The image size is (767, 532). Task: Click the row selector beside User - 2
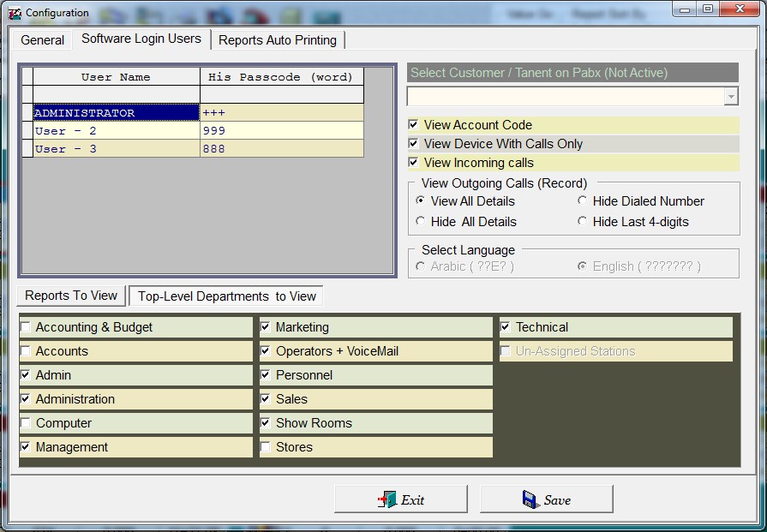pos(27,130)
